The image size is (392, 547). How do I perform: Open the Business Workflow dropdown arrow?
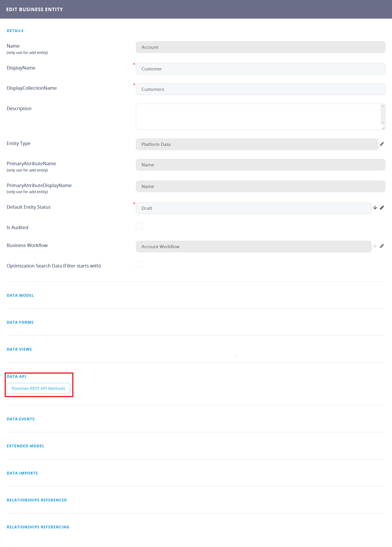click(375, 246)
